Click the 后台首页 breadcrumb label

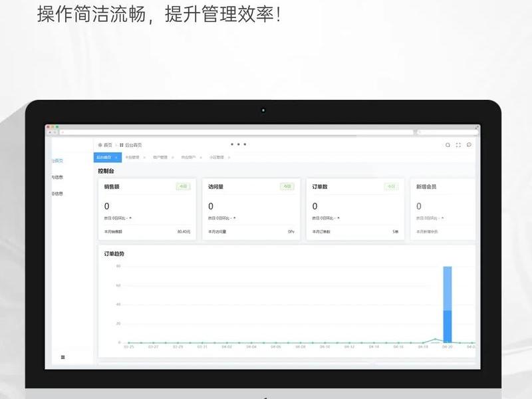coord(134,145)
